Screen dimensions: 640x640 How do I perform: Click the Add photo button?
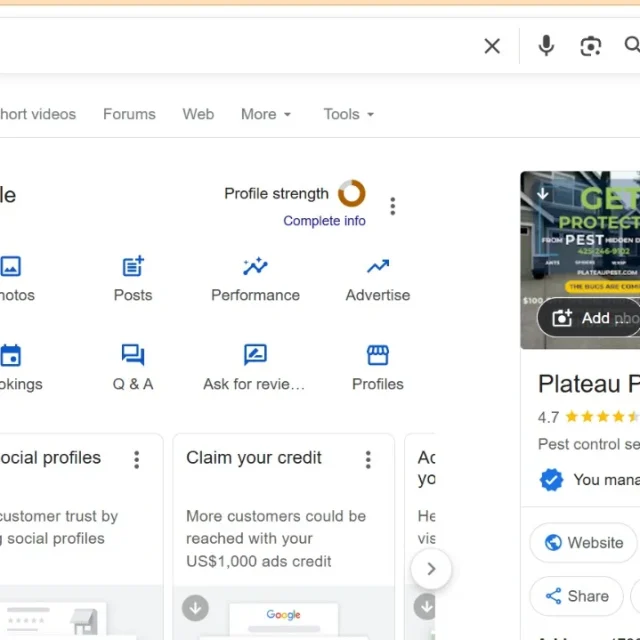589,318
